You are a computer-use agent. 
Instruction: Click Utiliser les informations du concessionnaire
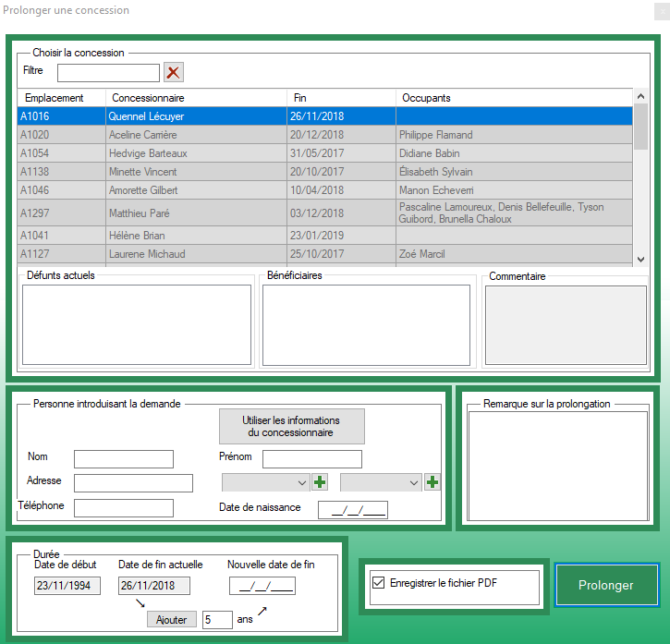[291, 426]
